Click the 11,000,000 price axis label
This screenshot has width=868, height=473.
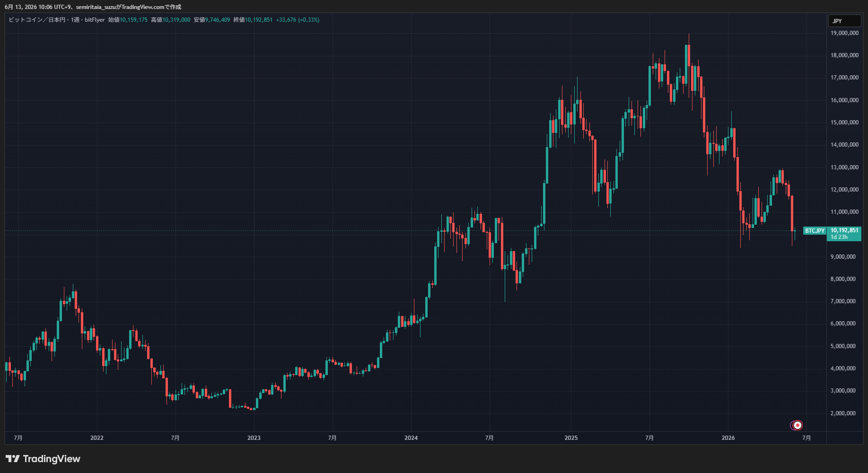pos(844,212)
